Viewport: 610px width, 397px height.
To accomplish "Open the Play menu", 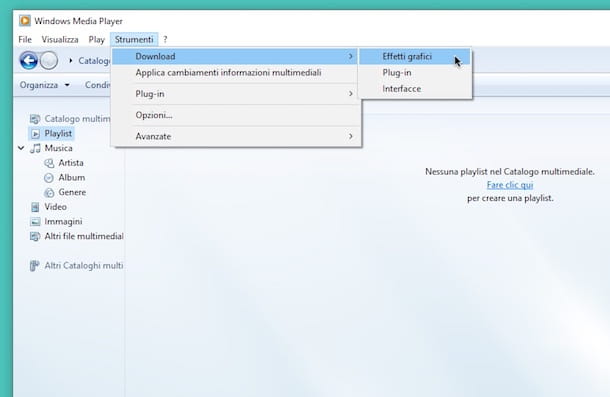I will coord(96,40).
